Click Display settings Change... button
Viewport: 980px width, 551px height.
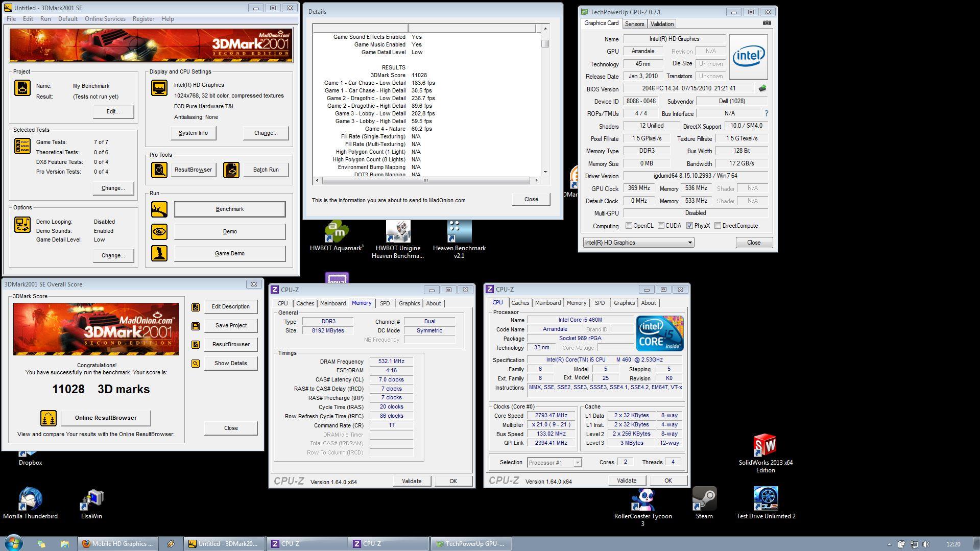266,133
